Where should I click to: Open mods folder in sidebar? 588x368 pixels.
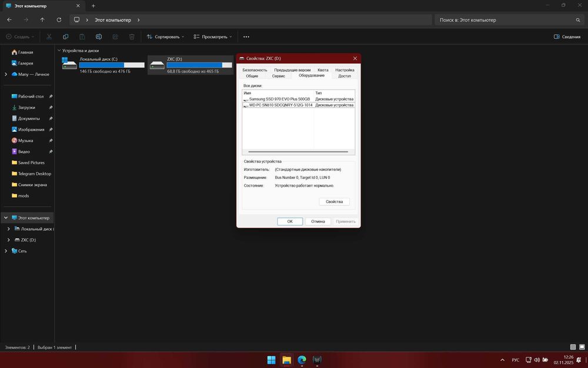pos(20,195)
